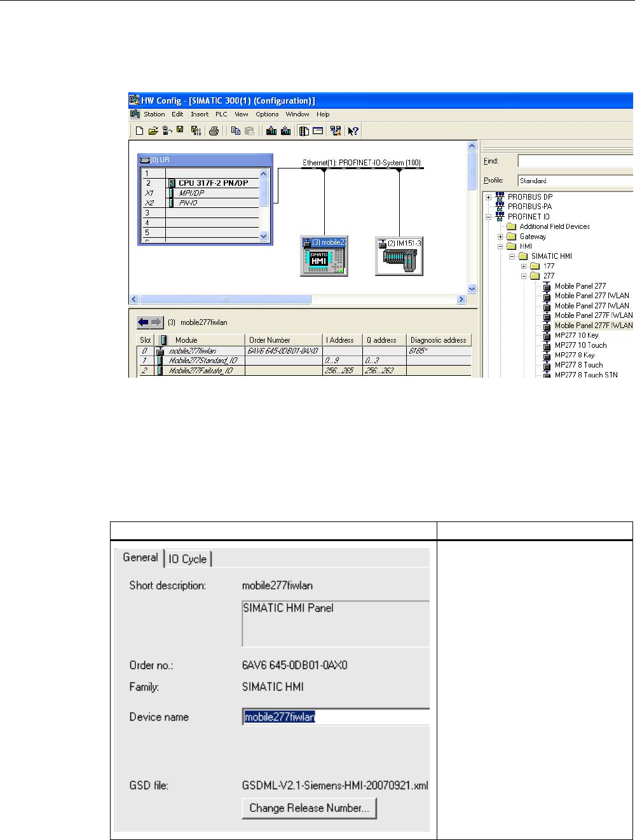Click the Configure Network icon
The width and height of the screenshot is (635, 840).
(336, 131)
